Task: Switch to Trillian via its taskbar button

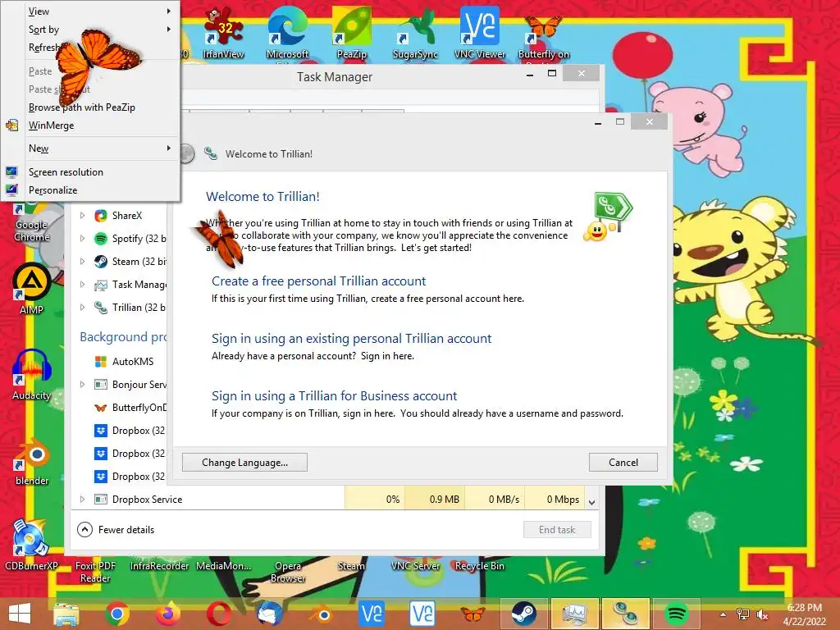Action: coord(625,614)
